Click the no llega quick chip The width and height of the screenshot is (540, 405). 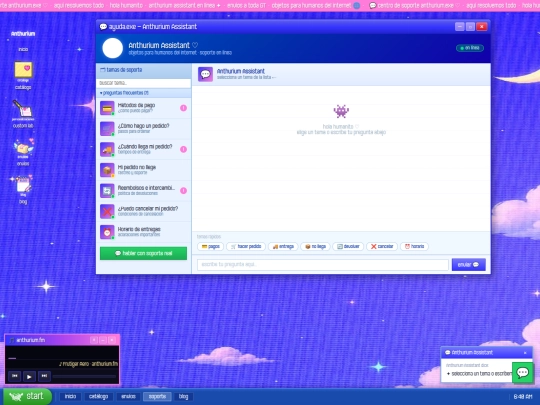coord(315,247)
